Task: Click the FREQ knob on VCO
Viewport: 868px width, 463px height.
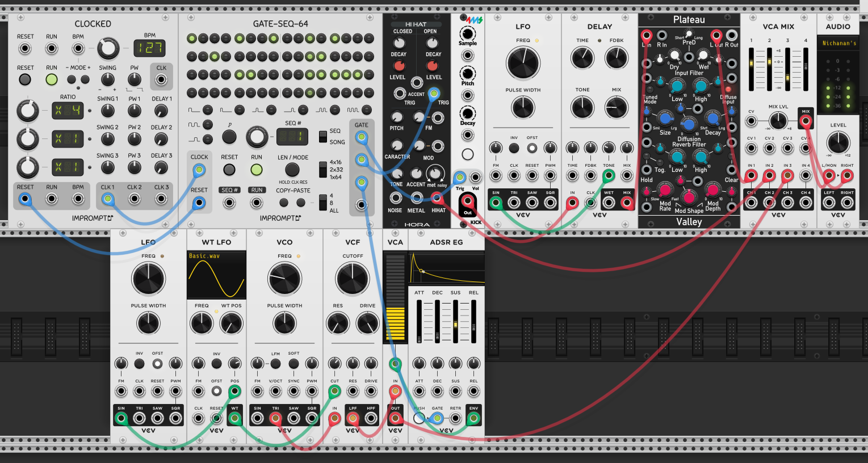Action: (284, 279)
